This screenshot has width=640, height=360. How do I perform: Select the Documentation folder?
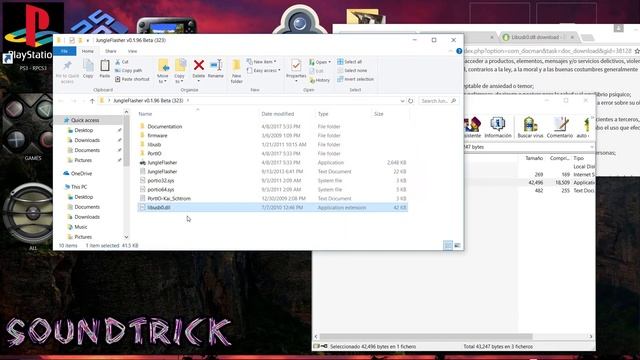(x=164, y=127)
